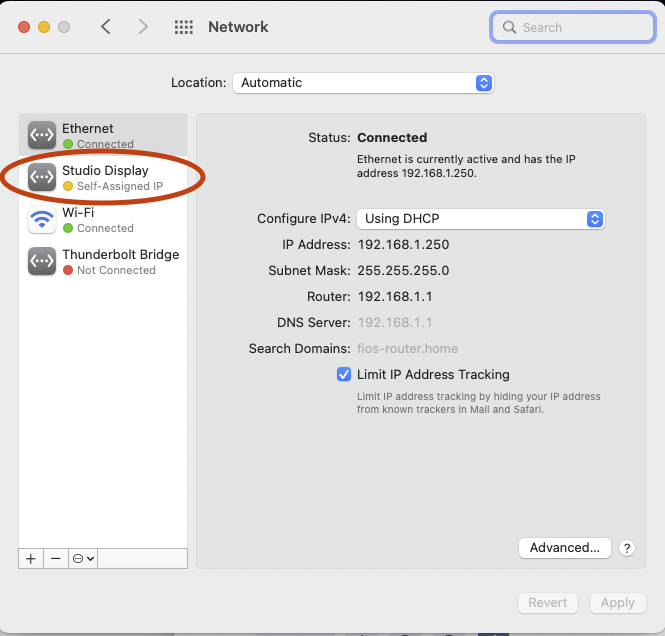Click the red Not Connected status dot
The width and height of the screenshot is (665, 636).
[68, 270]
